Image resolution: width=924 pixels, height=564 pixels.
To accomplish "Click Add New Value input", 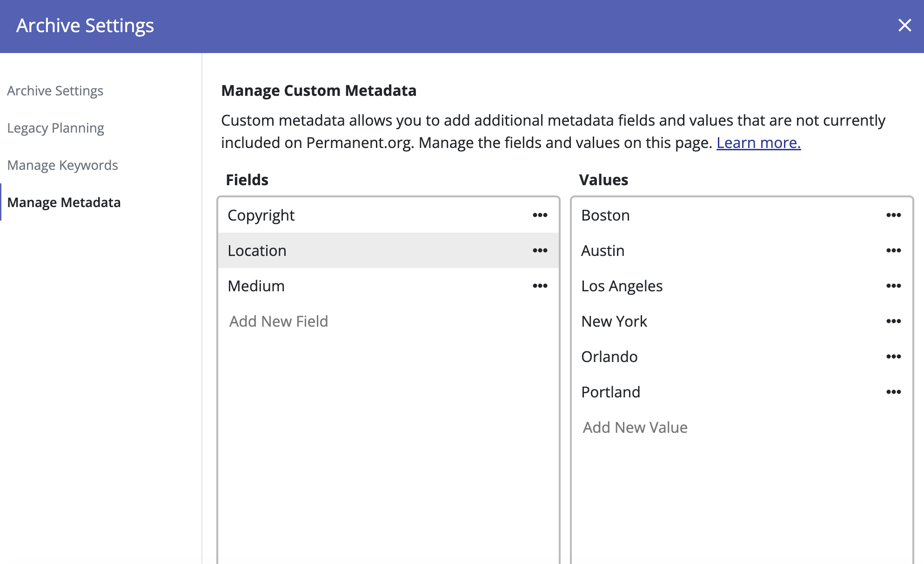I will coord(636,427).
